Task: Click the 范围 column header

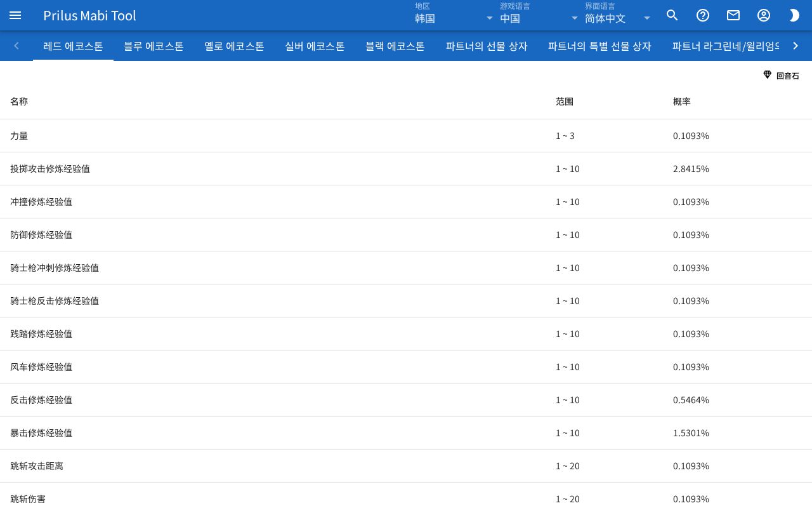Action: click(565, 102)
